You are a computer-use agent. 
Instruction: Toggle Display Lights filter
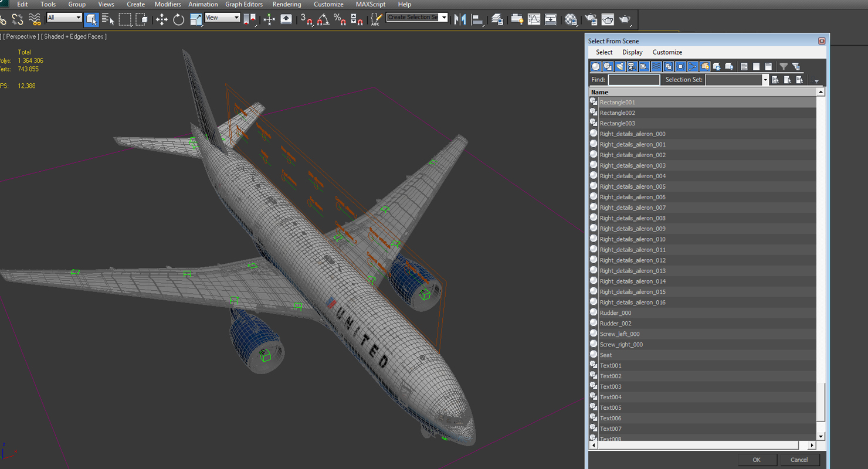pos(620,66)
